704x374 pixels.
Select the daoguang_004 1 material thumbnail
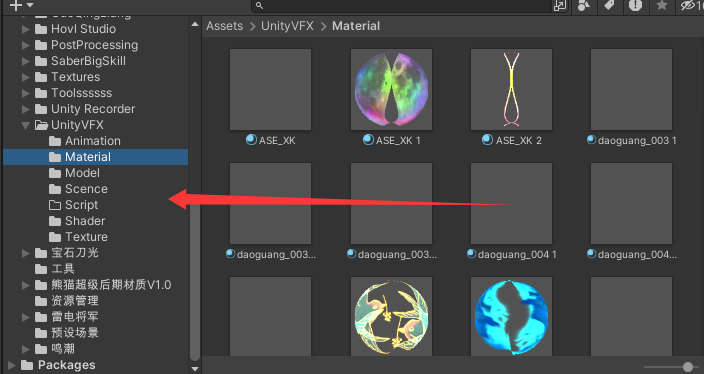coord(511,203)
